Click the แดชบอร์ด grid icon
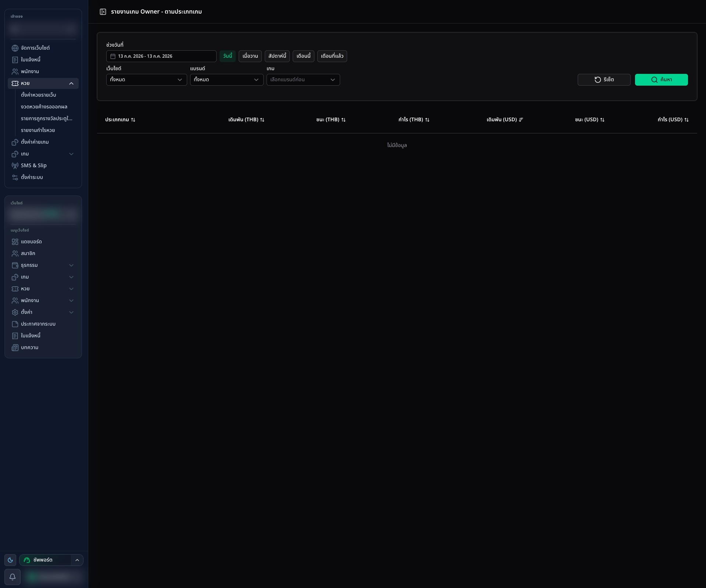Image resolution: width=706 pixels, height=588 pixels. pos(15,242)
